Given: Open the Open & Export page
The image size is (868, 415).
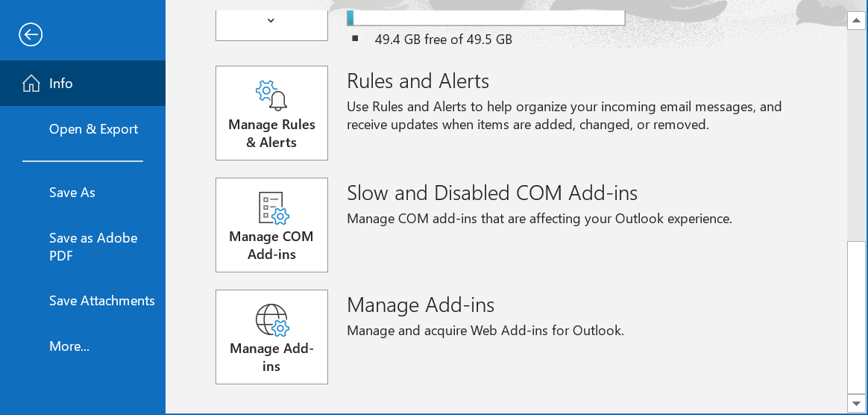Looking at the screenshot, I should point(93,129).
